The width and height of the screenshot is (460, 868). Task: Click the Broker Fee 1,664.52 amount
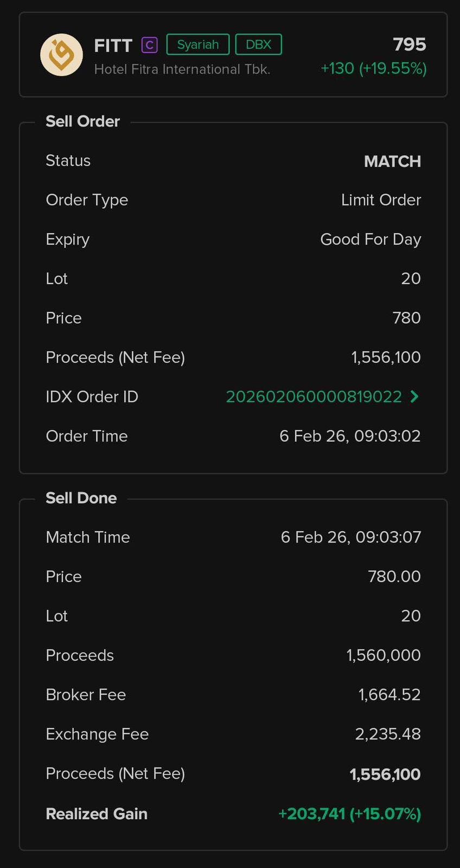coord(389,695)
